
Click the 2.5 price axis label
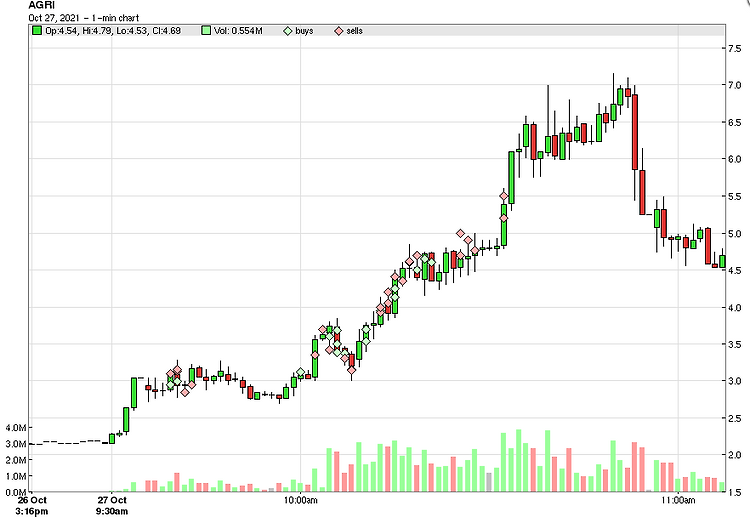coord(735,418)
